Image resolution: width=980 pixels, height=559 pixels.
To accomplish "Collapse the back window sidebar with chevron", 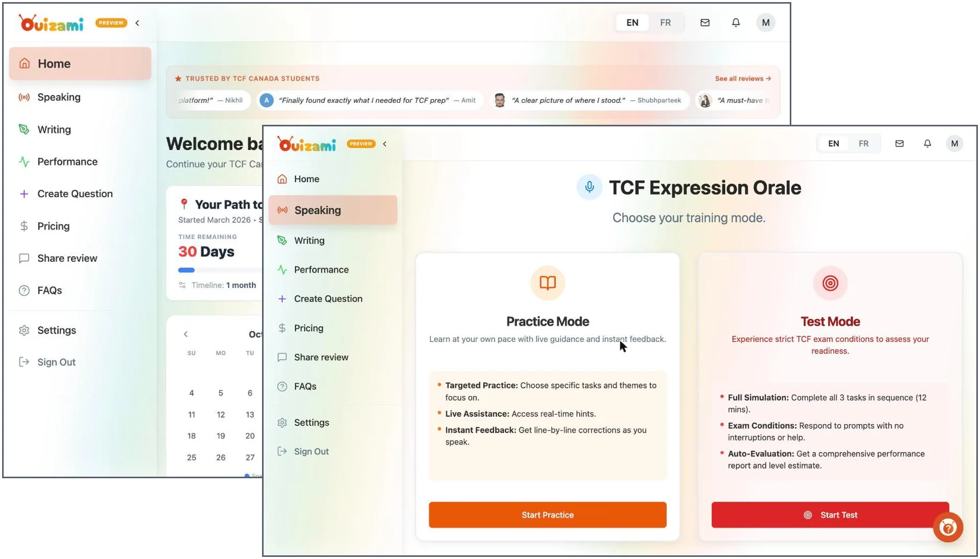I will [137, 23].
